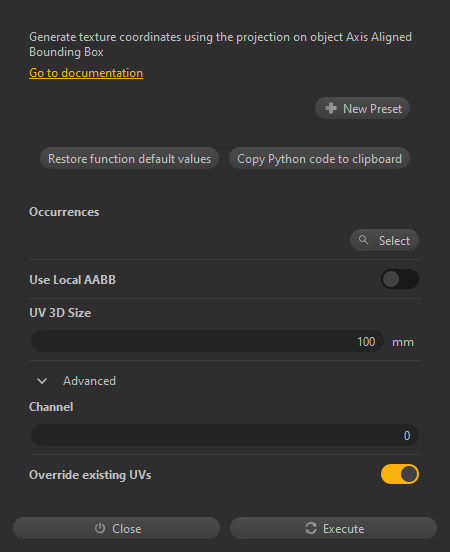Screen dimensions: 450x552
Task: Restore function default values
Action: (129, 158)
